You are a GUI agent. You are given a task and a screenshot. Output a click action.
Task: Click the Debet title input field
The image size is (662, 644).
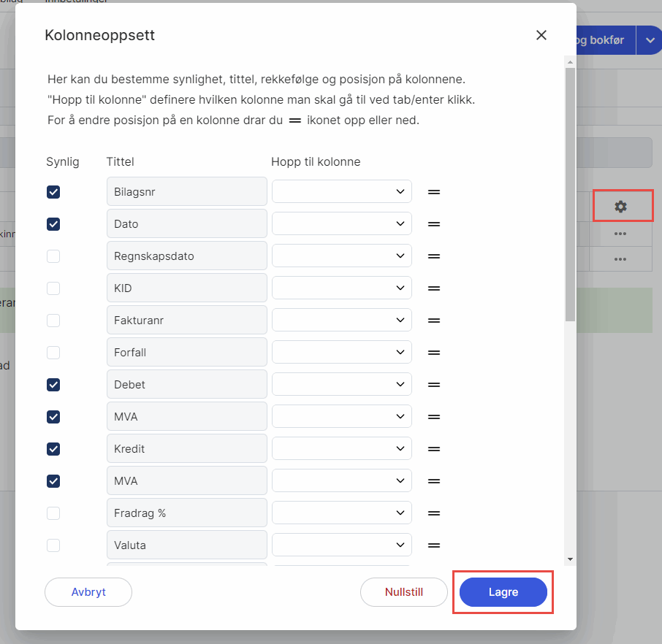pyautogui.click(x=186, y=385)
